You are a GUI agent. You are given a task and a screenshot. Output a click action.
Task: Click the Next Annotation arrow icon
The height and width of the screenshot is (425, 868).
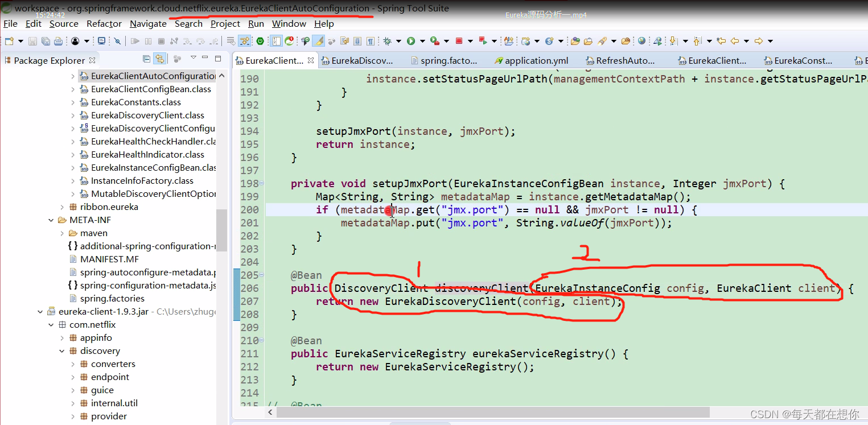tap(674, 41)
